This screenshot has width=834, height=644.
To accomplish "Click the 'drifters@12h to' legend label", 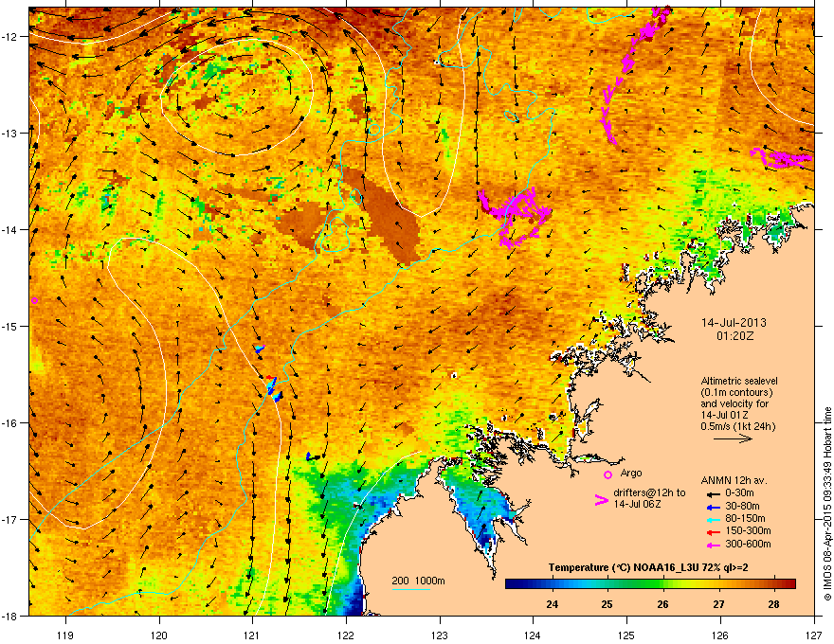I will point(649,493).
